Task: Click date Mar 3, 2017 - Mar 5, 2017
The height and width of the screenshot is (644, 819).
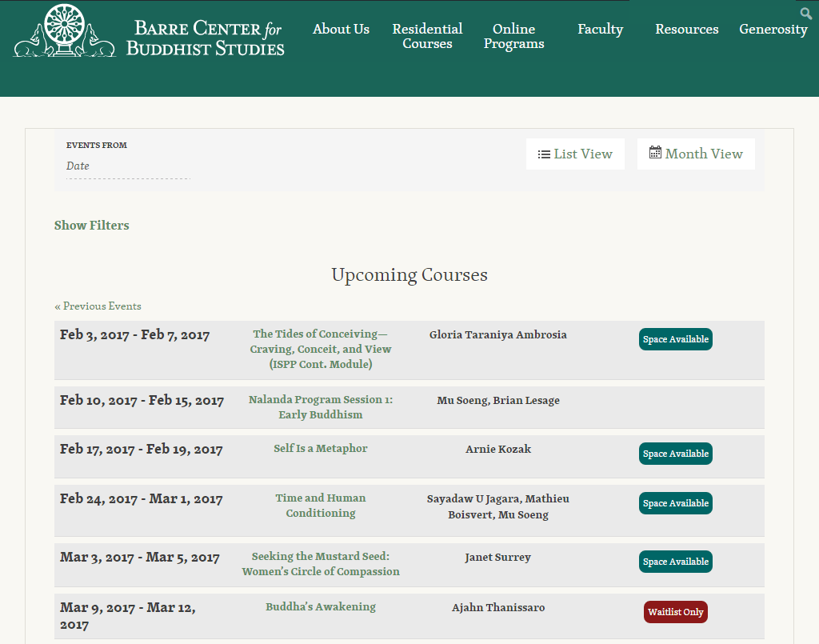Action: [139, 558]
